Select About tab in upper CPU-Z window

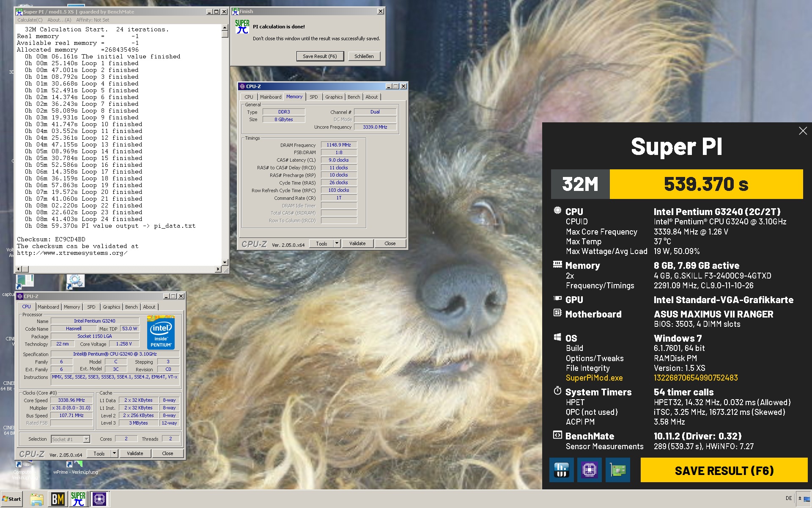[x=372, y=97]
